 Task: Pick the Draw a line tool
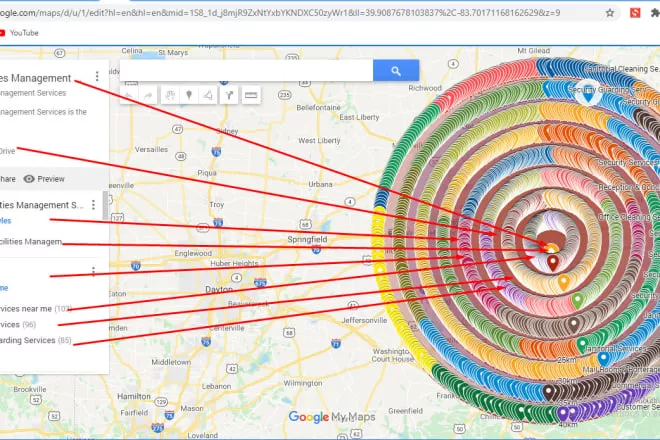point(208,95)
